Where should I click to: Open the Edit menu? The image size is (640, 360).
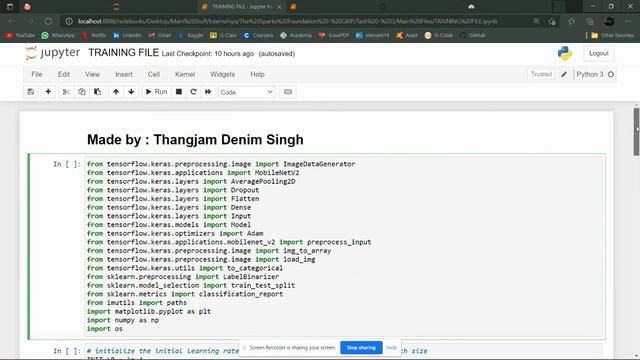tap(64, 74)
